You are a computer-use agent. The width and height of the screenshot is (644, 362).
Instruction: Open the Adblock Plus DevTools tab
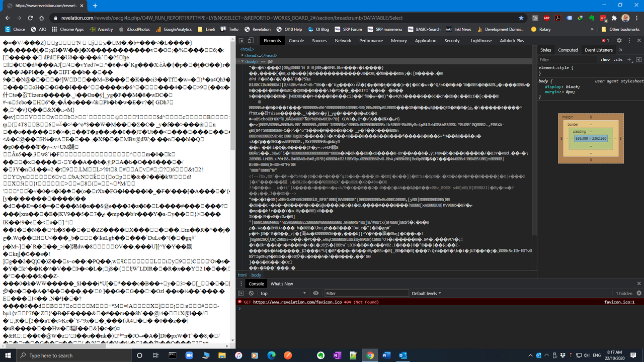click(x=512, y=41)
